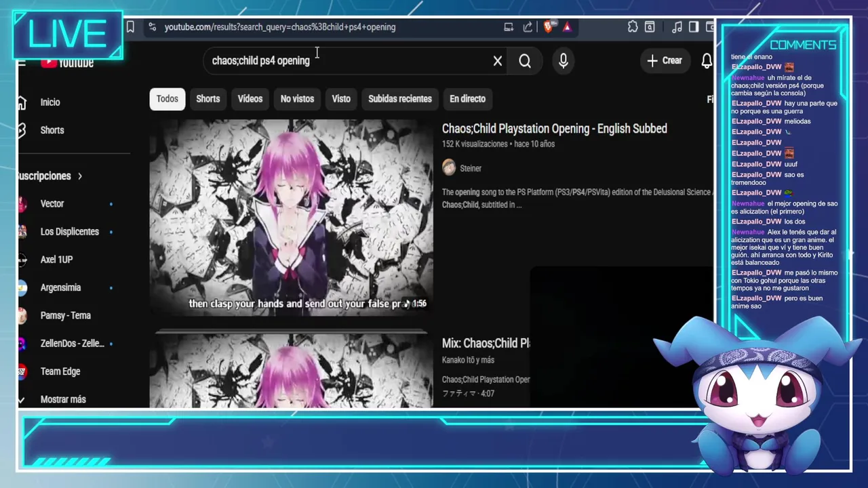
Task: Click the Crear button
Action: [x=665, y=61]
